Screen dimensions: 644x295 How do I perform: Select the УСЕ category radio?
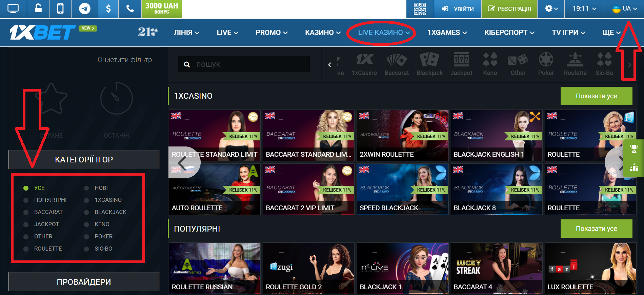click(x=26, y=188)
